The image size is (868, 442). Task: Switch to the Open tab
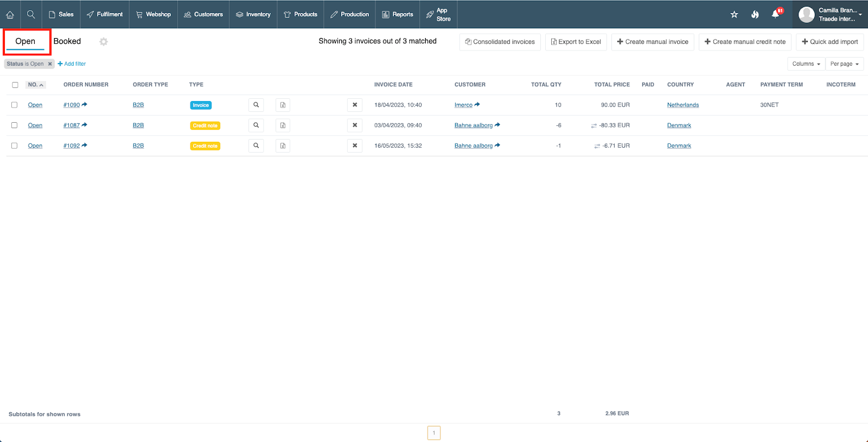click(x=25, y=41)
